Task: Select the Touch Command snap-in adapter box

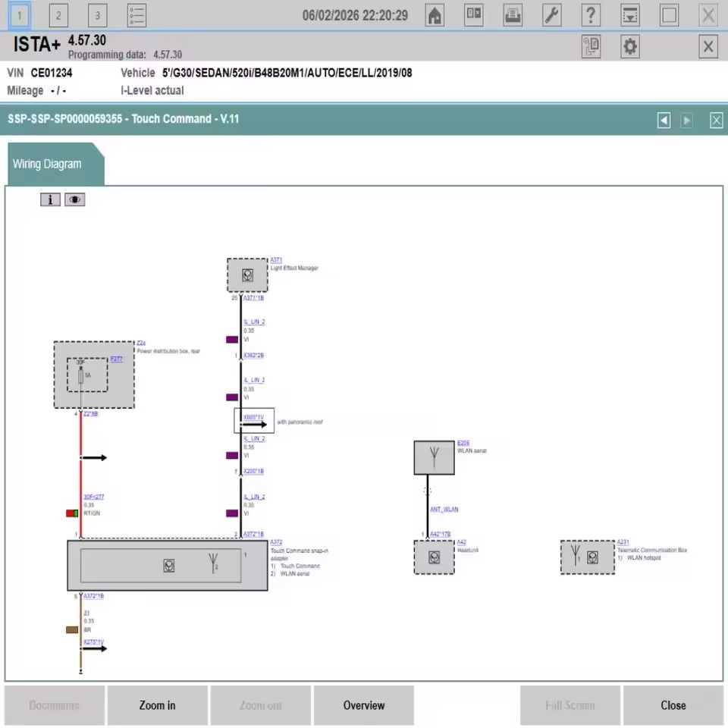Action: point(168,565)
